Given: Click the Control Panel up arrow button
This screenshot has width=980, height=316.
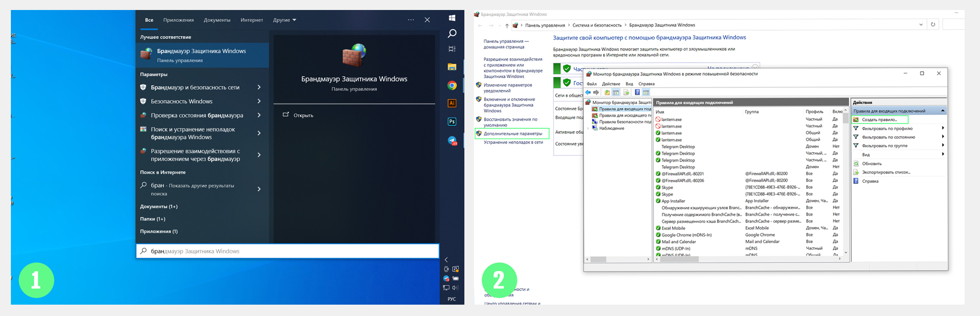Looking at the screenshot, I should [507, 25].
